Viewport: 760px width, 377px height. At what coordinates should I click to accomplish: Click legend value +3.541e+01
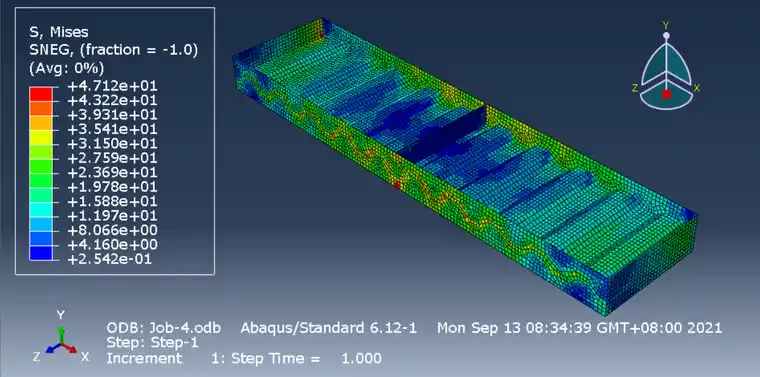[x=112, y=129]
